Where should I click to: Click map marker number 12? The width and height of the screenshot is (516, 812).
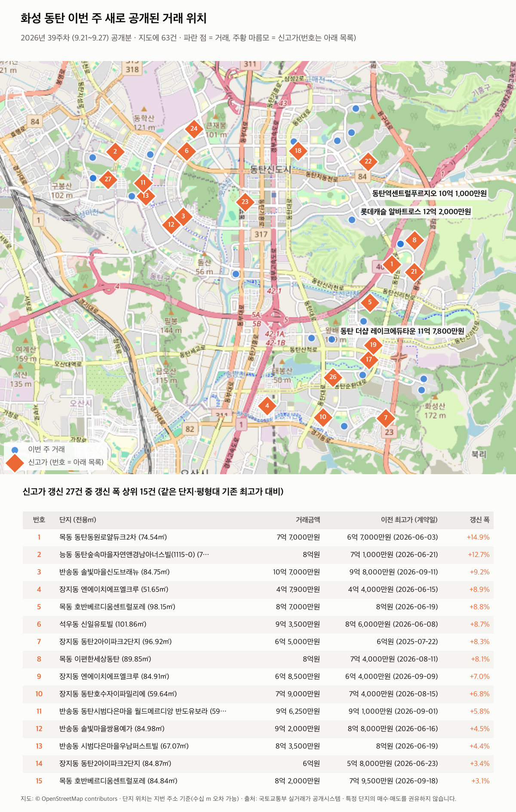pos(171,224)
